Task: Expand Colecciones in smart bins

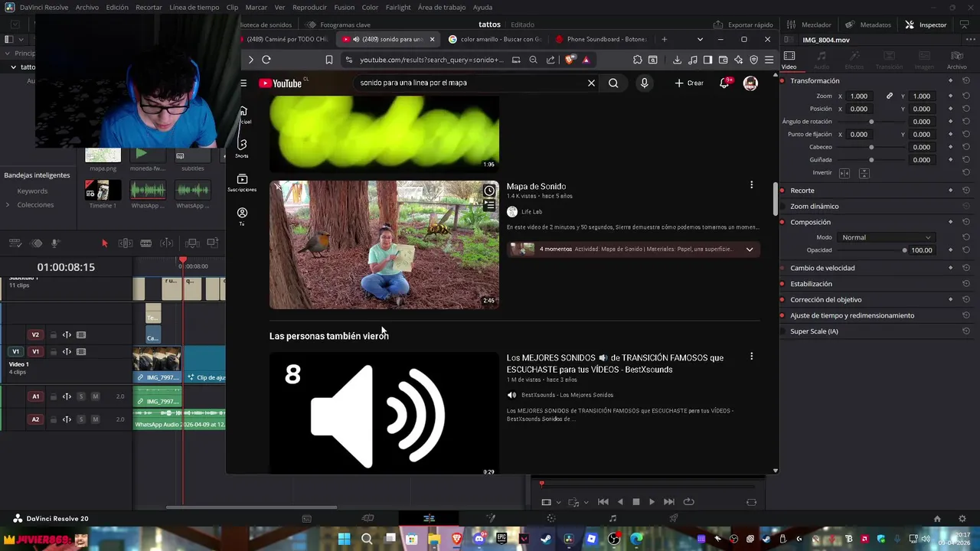Action: [8, 205]
